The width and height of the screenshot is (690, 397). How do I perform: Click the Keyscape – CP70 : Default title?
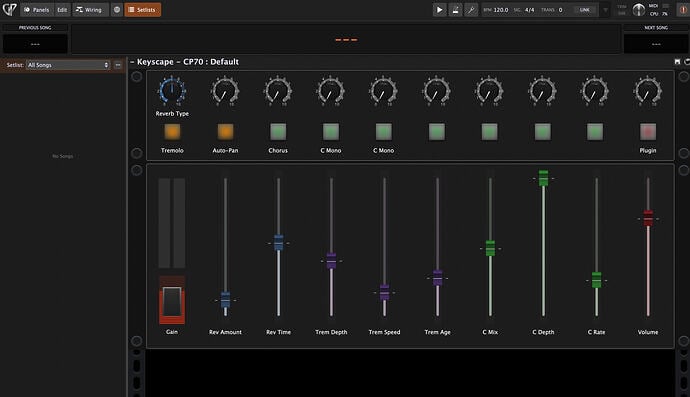pyautogui.click(x=187, y=62)
